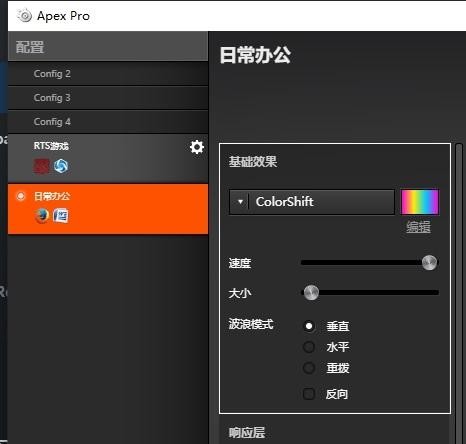Select Config 3 in configuration list

tap(108, 98)
